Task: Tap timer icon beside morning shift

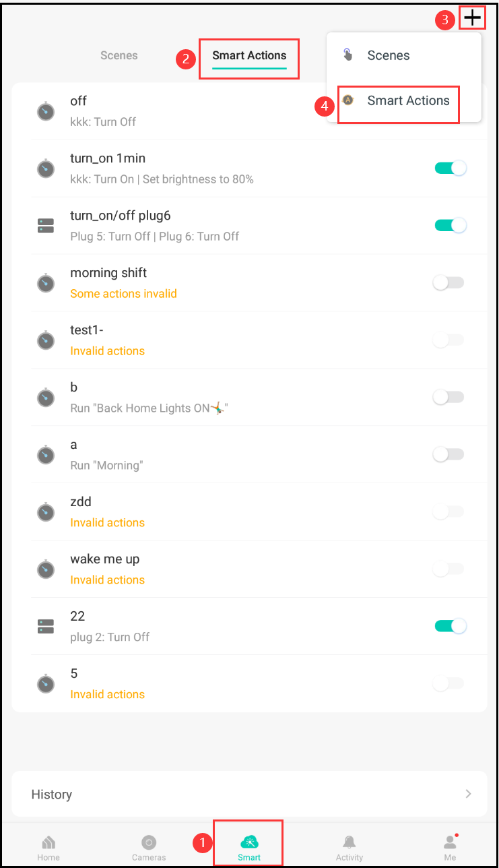Action: pyautogui.click(x=46, y=283)
